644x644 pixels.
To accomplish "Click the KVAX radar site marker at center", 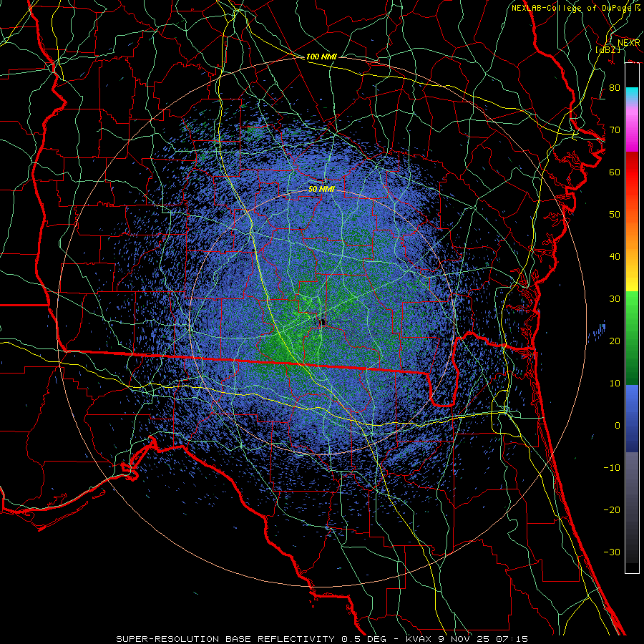I will coord(323,322).
